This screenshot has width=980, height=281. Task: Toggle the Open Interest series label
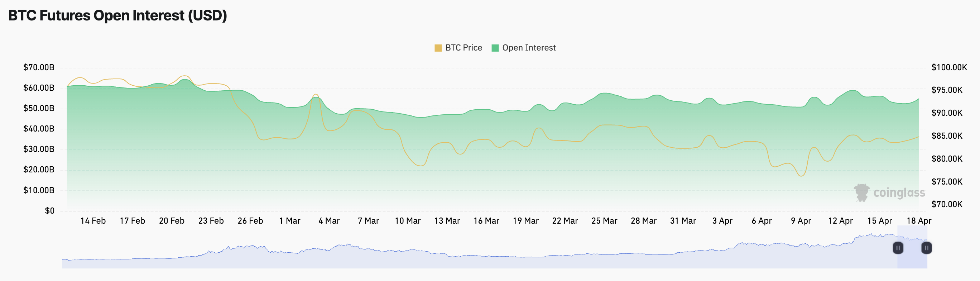coord(528,48)
